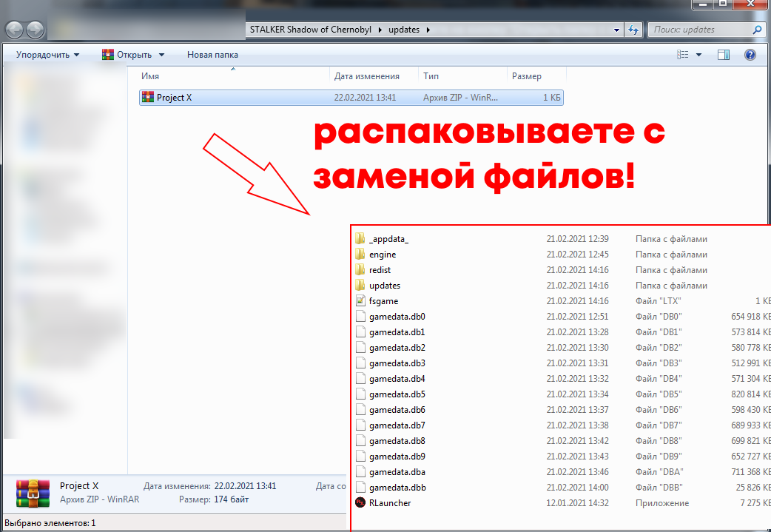The width and height of the screenshot is (771, 532).
Task: Click the Back navigation arrow button
Action: coord(15,30)
